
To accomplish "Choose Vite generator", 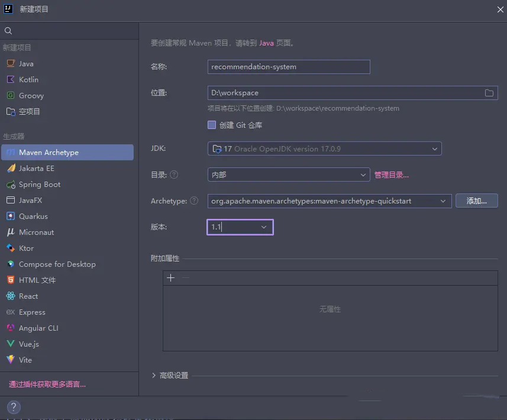I will pyautogui.click(x=67, y=360).
